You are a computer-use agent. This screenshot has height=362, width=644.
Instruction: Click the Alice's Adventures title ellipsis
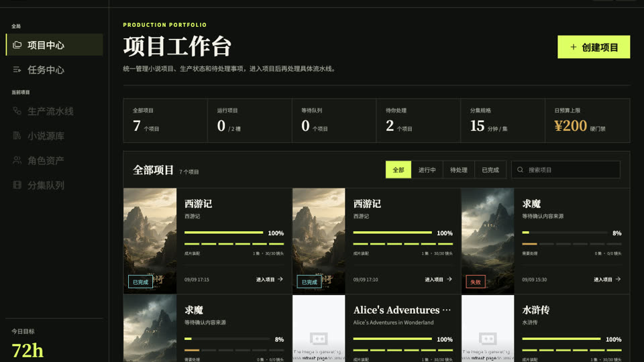(447, 310)
